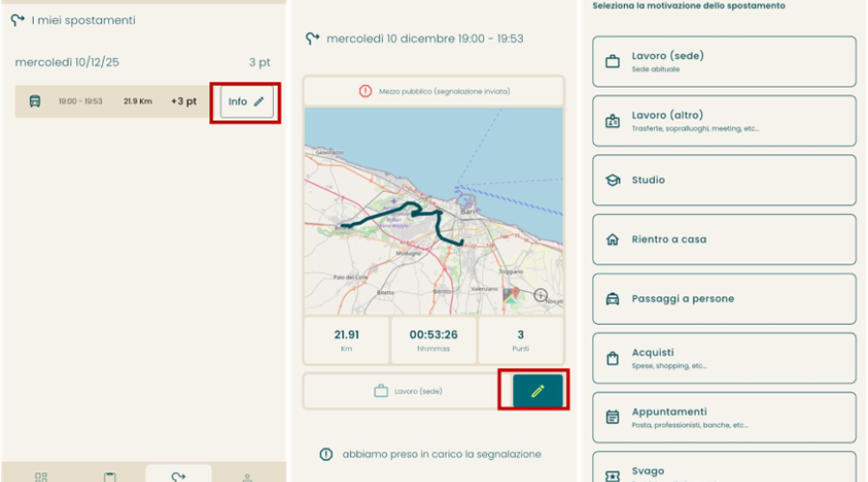Click info icon beside abbiamo preso in carico
This screenshot has width=868, height=482.
(326, 454)
